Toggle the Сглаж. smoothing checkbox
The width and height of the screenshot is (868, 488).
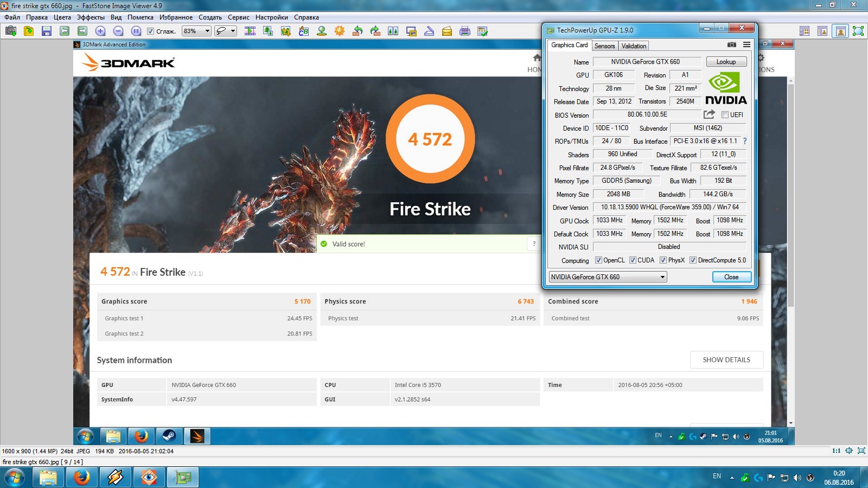pos(151,31)
